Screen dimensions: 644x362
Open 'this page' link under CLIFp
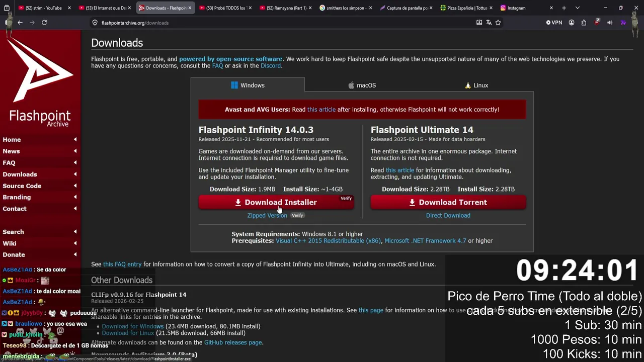click(x=371, y=310)
